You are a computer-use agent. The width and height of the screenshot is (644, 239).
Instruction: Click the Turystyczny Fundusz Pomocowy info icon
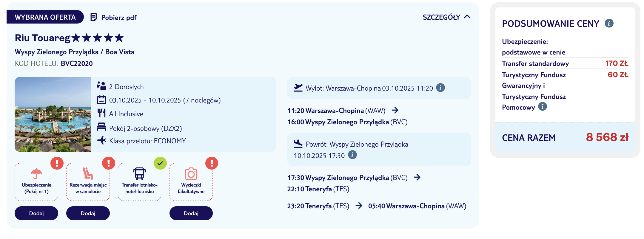pyautogui.click(x=543, y=106)
